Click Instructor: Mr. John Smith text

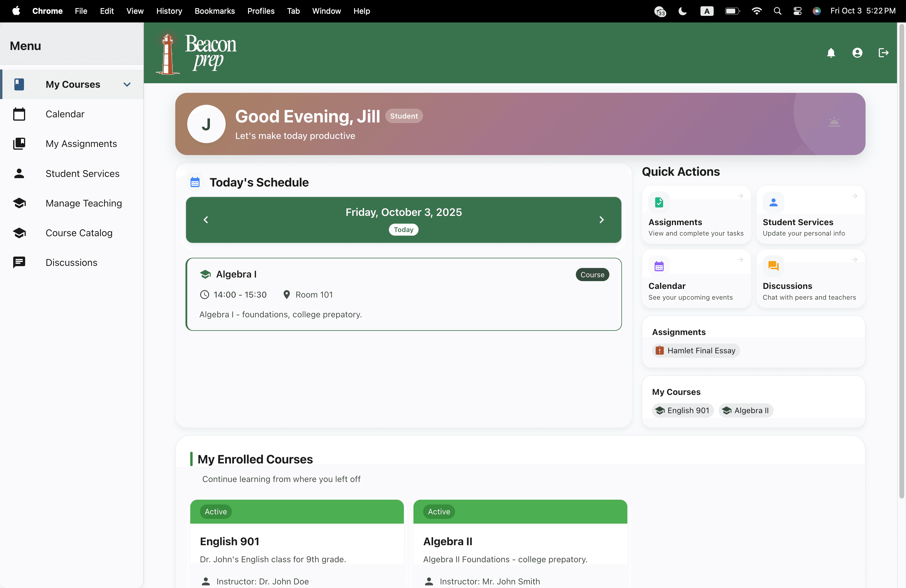coord(490,581)
